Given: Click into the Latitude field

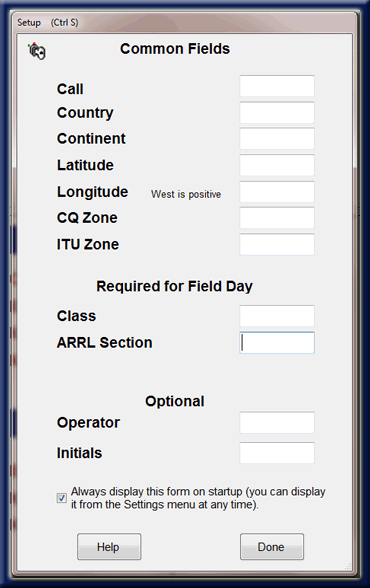Looking at the screenshot, I should coord(277,165).
